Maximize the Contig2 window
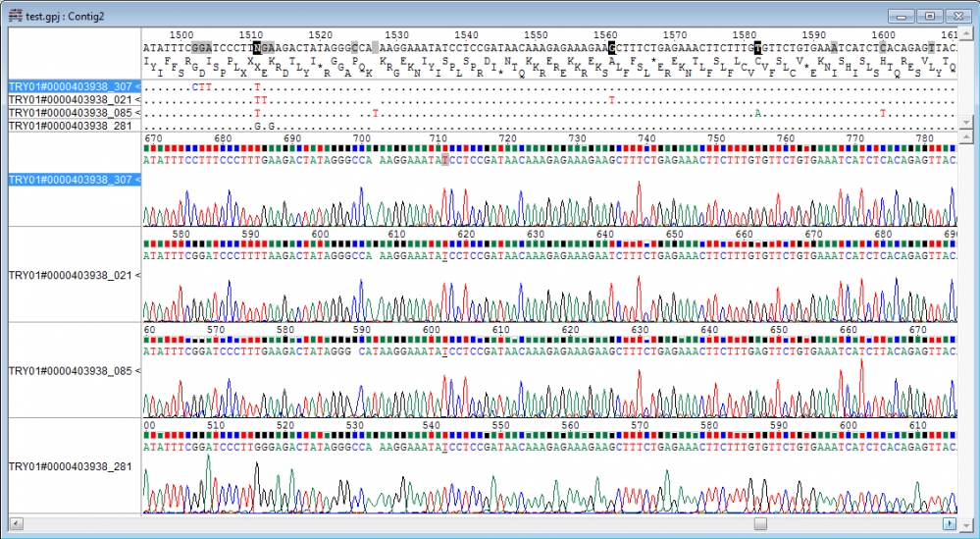Image resolution: width=980 pixels, height=539 pixels. [930, 17]
